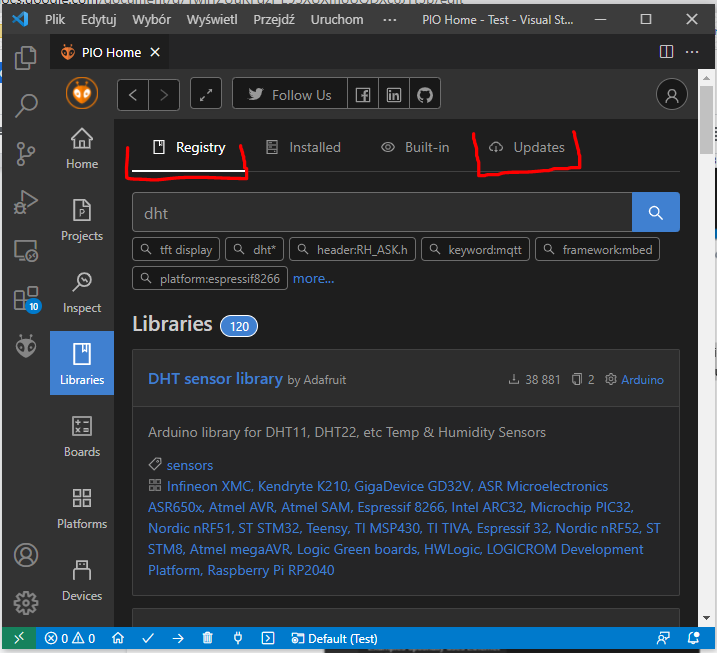This screenshot has width=717, height=653.
Task: Go to PIO Home page
Action: [82, 149]
